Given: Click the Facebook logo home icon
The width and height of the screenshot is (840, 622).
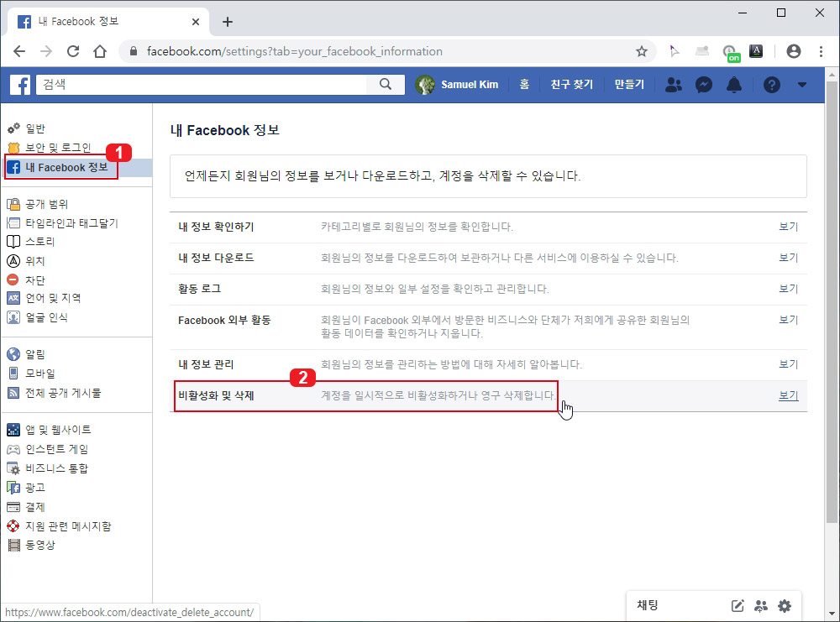Looking at the screenshot, I should [20, 85].
